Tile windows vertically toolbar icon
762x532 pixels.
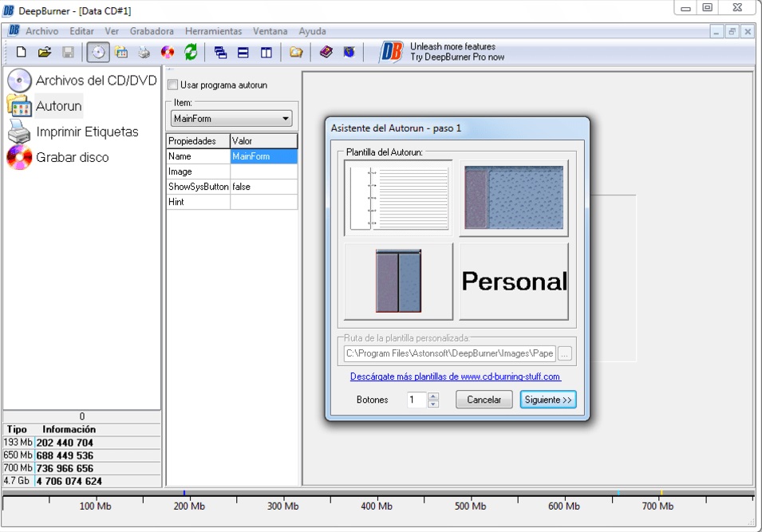(x=266, y=53)
